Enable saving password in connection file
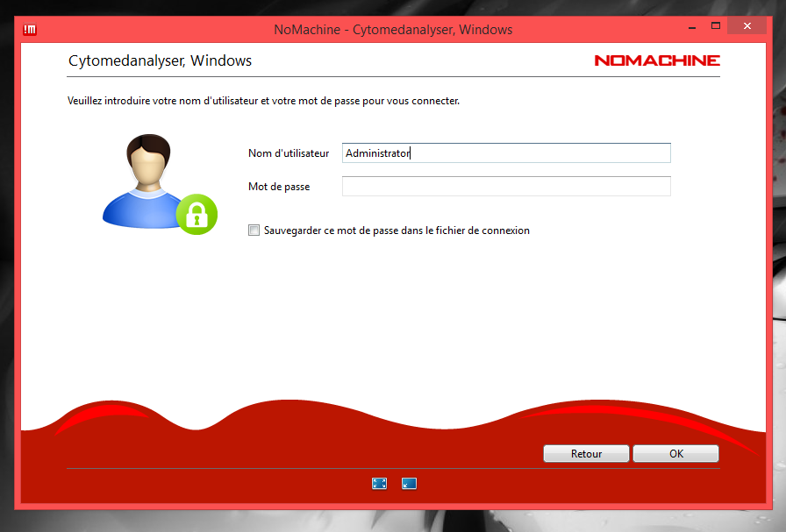This screenshot has height=532, width=786. pyautogui.click(x=254, y=231)
